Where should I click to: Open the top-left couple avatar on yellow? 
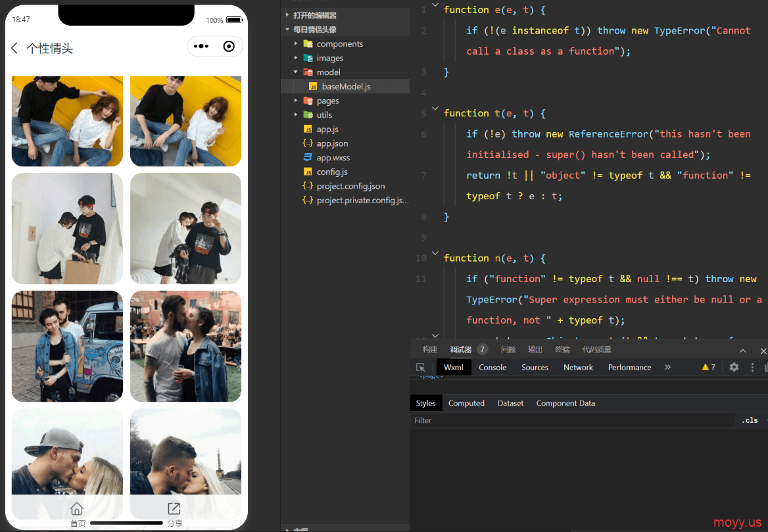click(x=67, y=121)
